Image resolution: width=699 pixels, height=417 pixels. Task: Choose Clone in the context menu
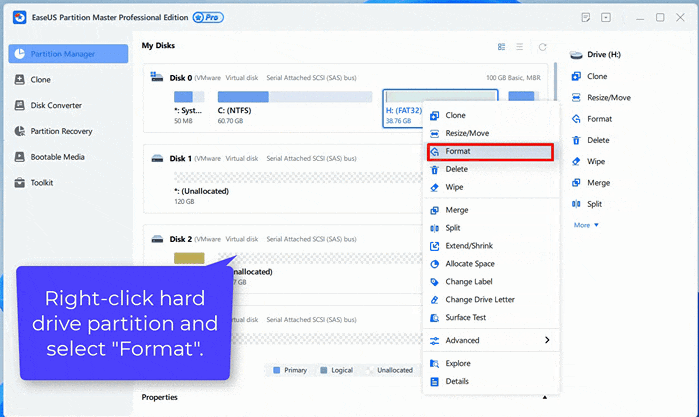pyautogui.click(x=490, y=115)
